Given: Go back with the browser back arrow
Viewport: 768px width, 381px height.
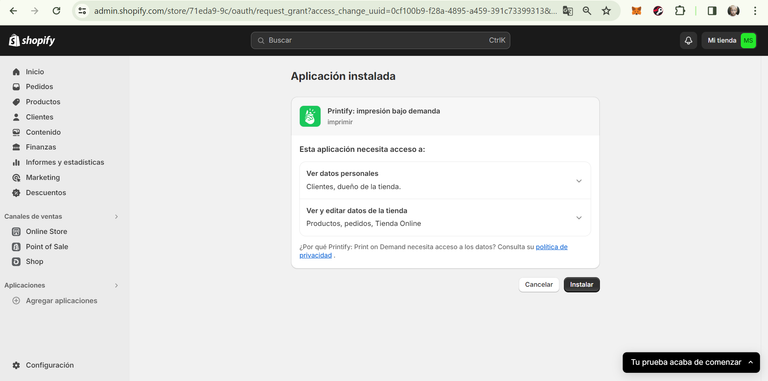Looking at the screenshot, I should (x=13, y=11).
